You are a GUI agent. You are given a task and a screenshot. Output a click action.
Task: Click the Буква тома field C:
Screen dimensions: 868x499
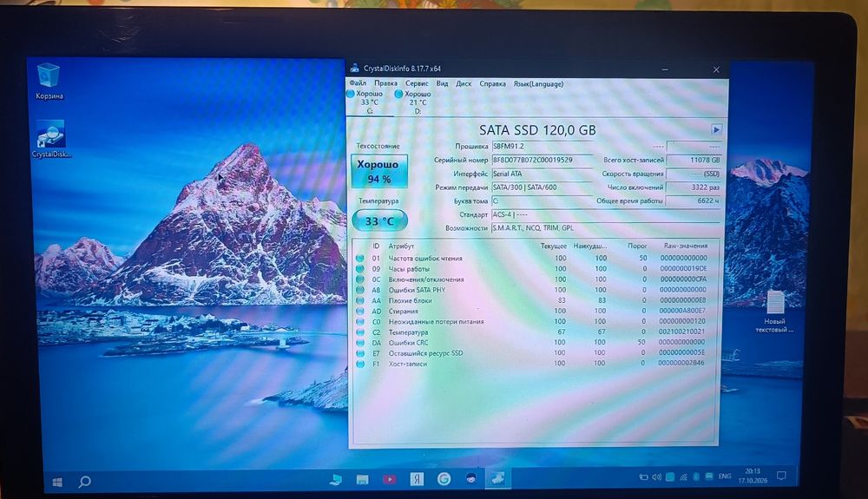pyautogui.click(x=542, y=200)
